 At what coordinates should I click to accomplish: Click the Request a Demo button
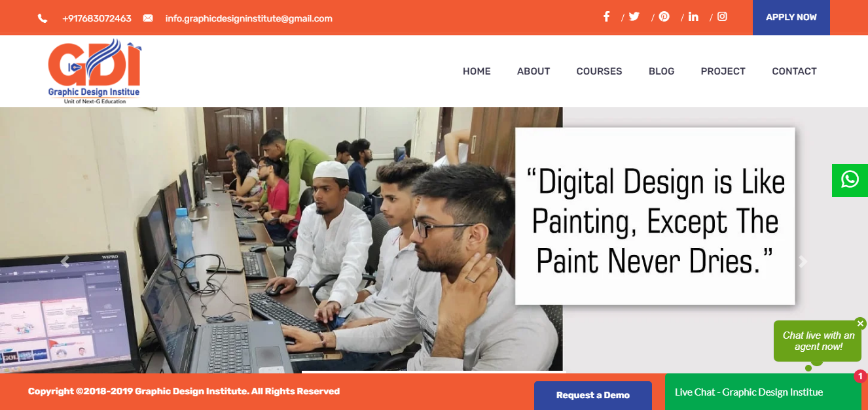coord(593,395)
